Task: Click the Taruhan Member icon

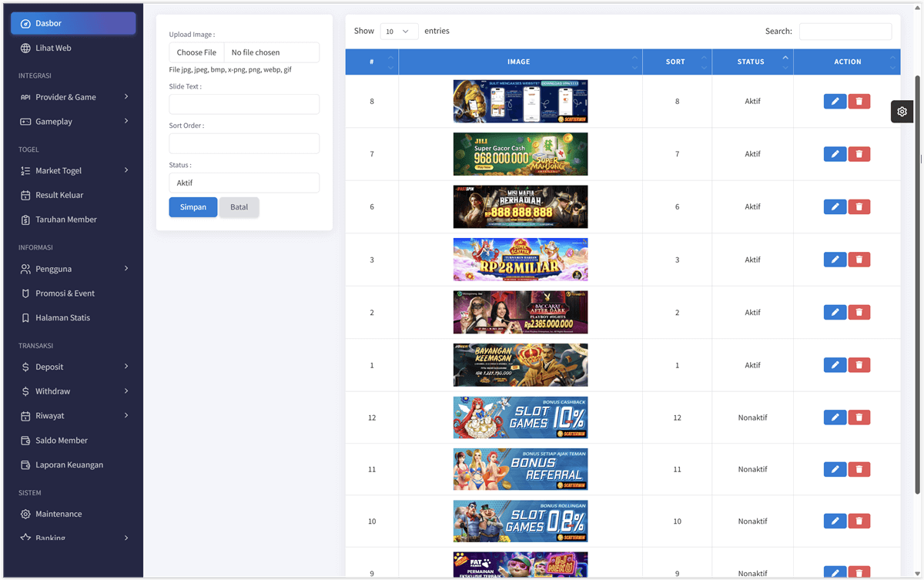Action: [x=27, y=219]
